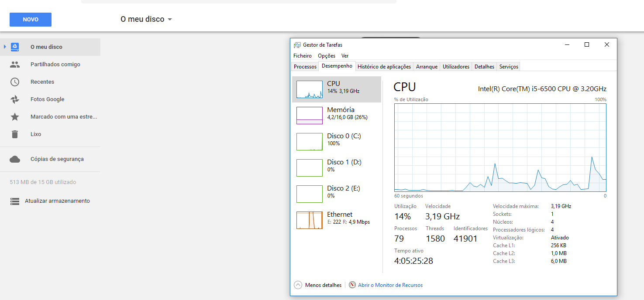Click the star icon for Marcado com uma estrela
This screenshot has width=644, height=300.
coord(15,117)
